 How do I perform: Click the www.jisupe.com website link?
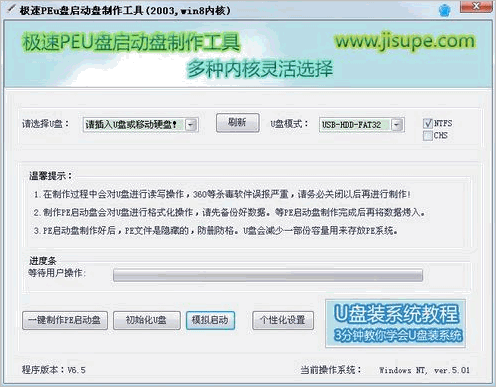tap(405, 42)
